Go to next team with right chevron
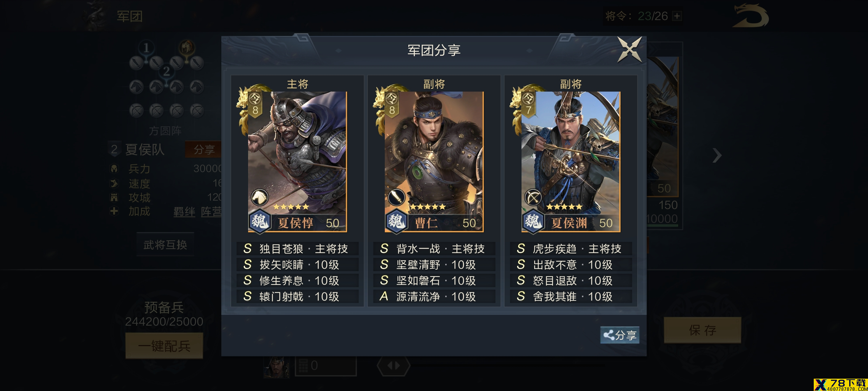The image size is (868, 391). [717, 156]
